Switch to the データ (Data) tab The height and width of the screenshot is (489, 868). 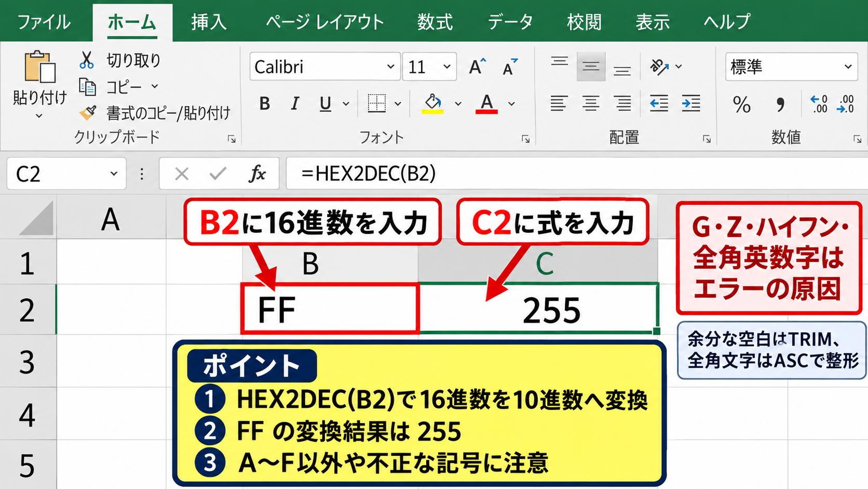tap(510, 22)
